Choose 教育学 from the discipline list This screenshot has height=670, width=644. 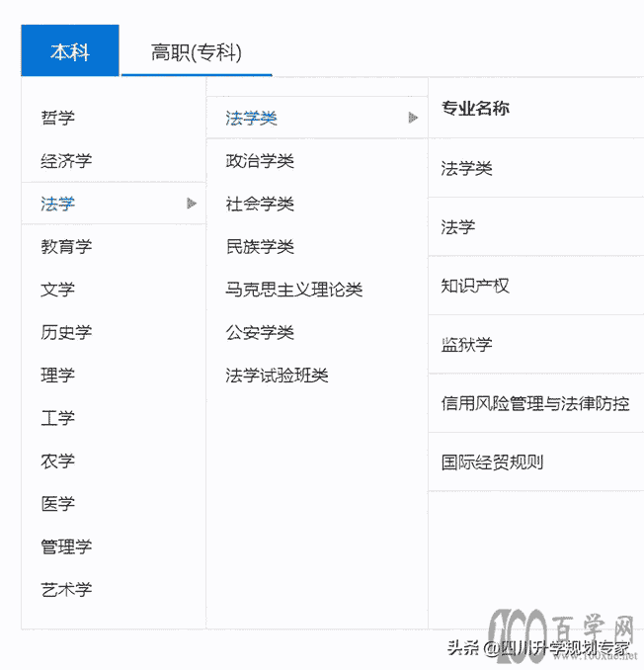pyautogui.click(x=66, y=246)
